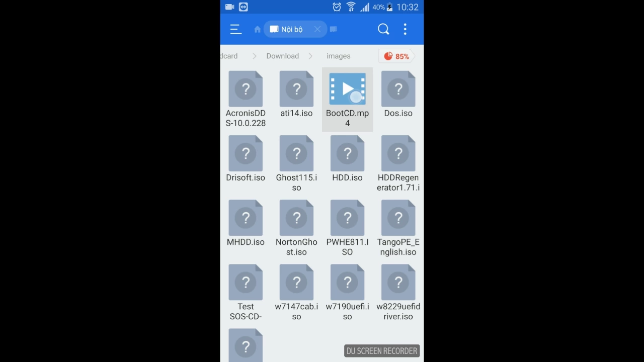
Task: Open ati14.iso file icon
Action: [296, 89]
